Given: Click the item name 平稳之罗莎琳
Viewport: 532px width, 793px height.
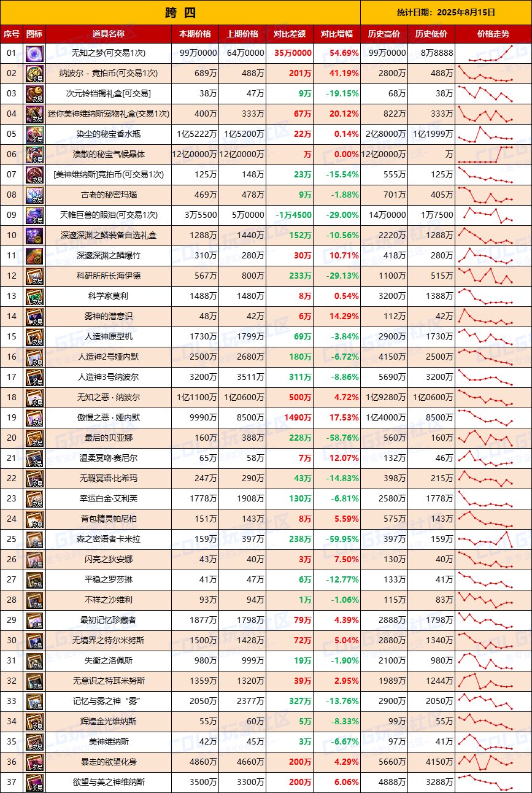Looking at the screenshot, I should click(x=109, y=580).
